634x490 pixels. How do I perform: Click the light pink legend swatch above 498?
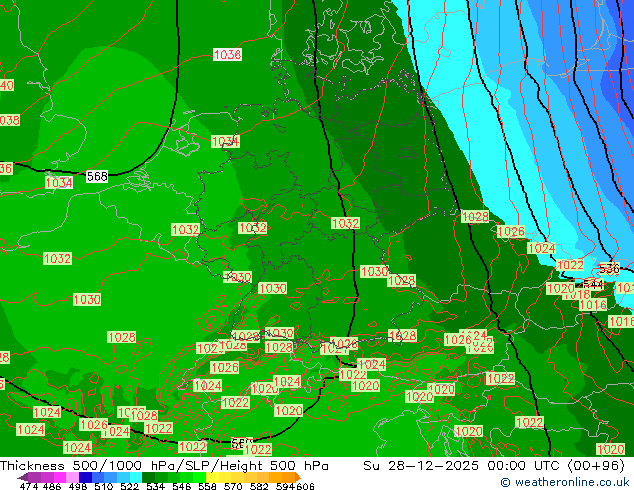[72, 477]
